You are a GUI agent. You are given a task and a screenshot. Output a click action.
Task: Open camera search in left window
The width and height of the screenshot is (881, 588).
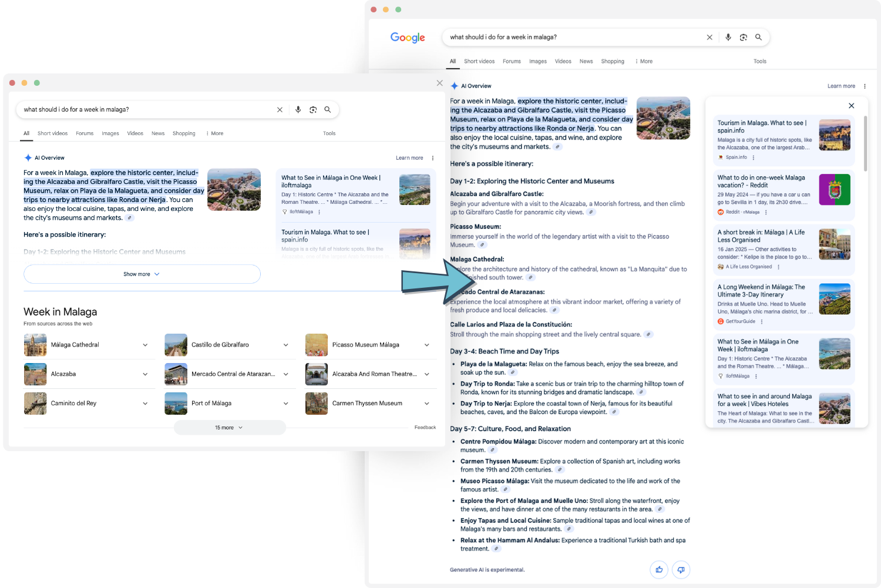[x=313, y=110]
